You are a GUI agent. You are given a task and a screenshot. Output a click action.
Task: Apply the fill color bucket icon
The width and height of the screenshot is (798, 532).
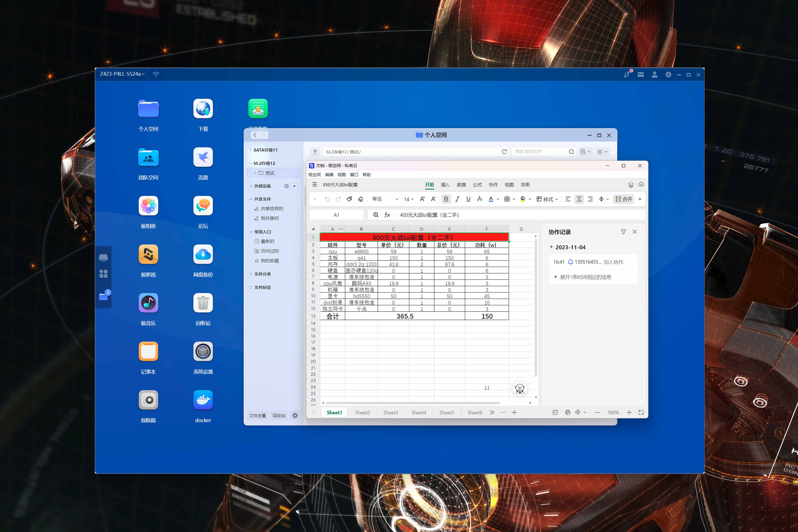523,199
